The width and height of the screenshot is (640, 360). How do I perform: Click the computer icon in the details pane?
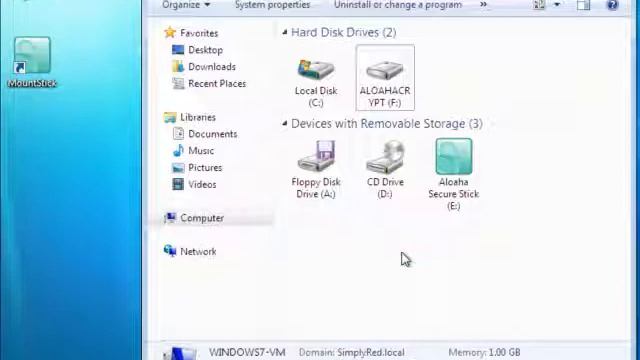(x=180, y=353)
